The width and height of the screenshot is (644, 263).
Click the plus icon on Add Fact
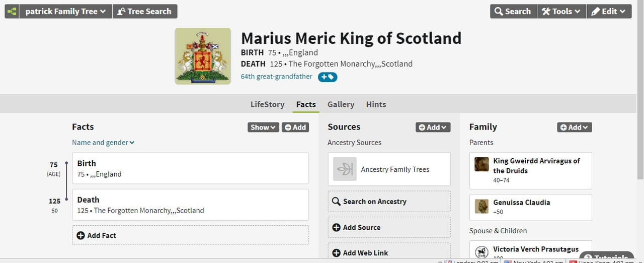tap(80, 235)
